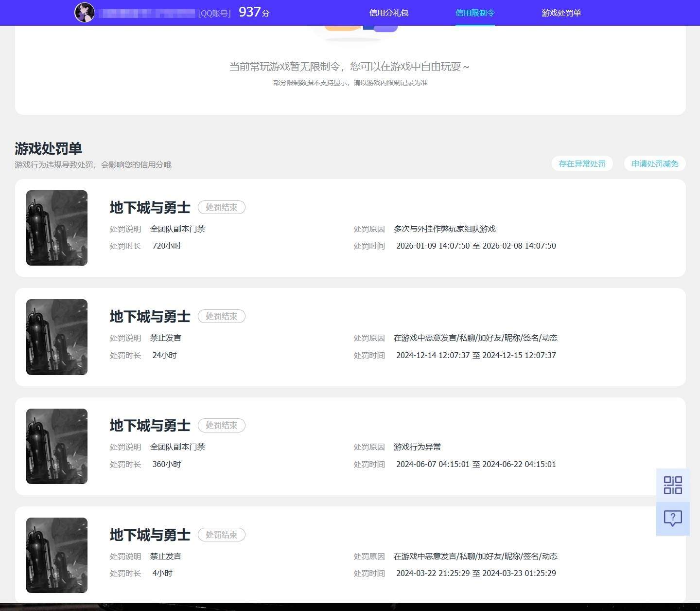Select 地下城与勇士 title on the 24小时 card
The image size is (700, 611).
(150, 316)
